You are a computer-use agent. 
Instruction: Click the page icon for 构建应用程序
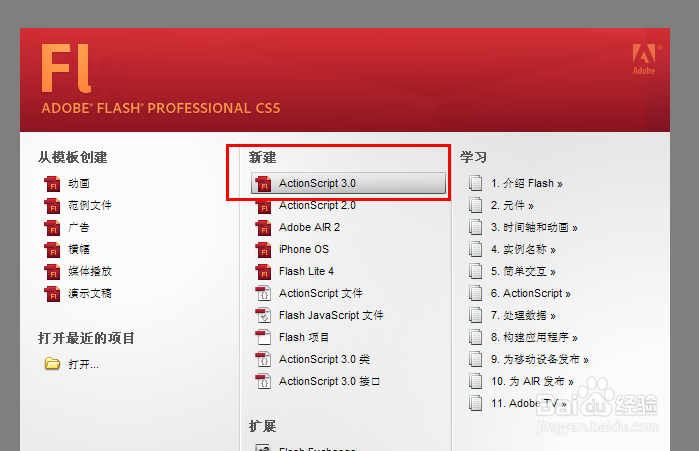(x=476, y=337)
